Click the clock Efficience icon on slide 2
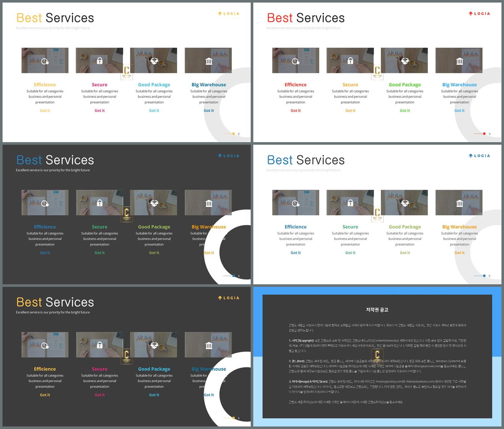The height and width of the screenshot is (429, 504). pos(45,61)
